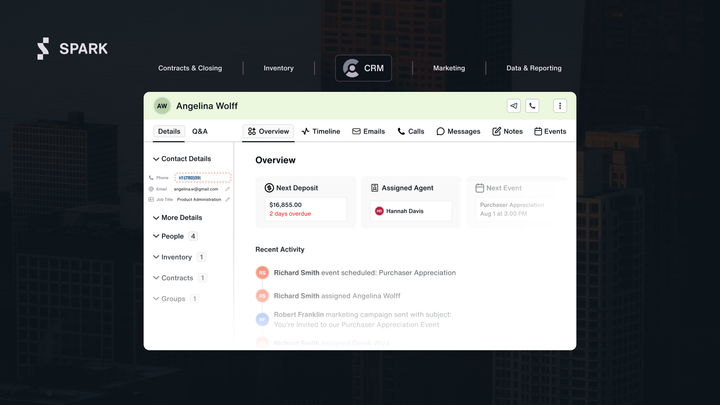
Task: Click the Hannah Davis agent avatar
Action: (x=379, y=211)
